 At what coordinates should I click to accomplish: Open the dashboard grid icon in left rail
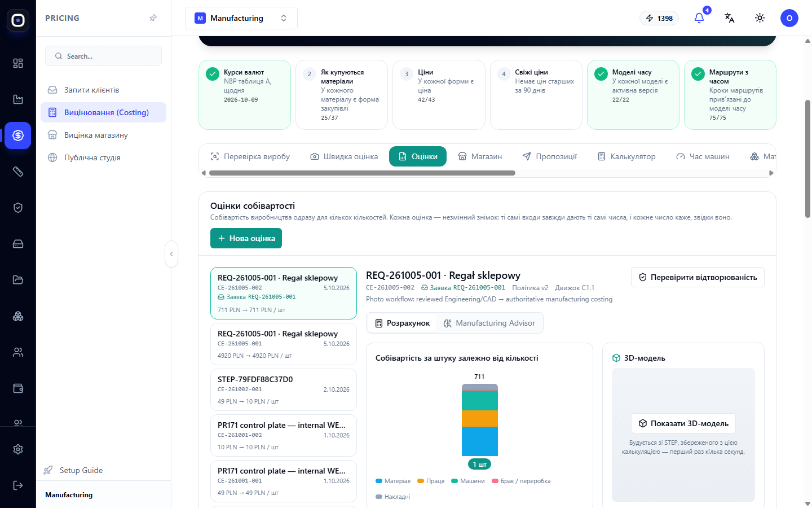pyautogui.click(x=18, y=63)
